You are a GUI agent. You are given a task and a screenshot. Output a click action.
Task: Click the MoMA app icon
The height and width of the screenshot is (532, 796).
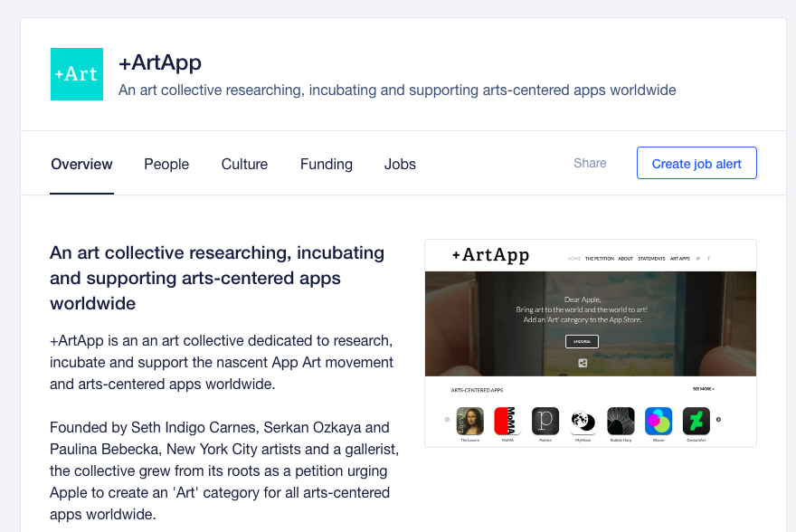click(x=507, y=421)
